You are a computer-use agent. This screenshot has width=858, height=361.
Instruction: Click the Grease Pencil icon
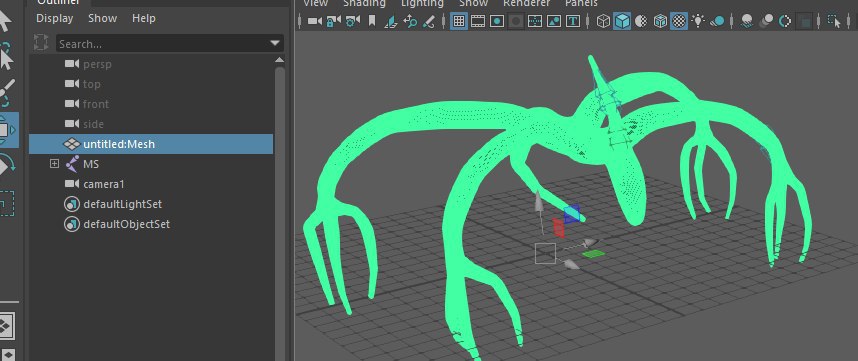tap(430, 21)
